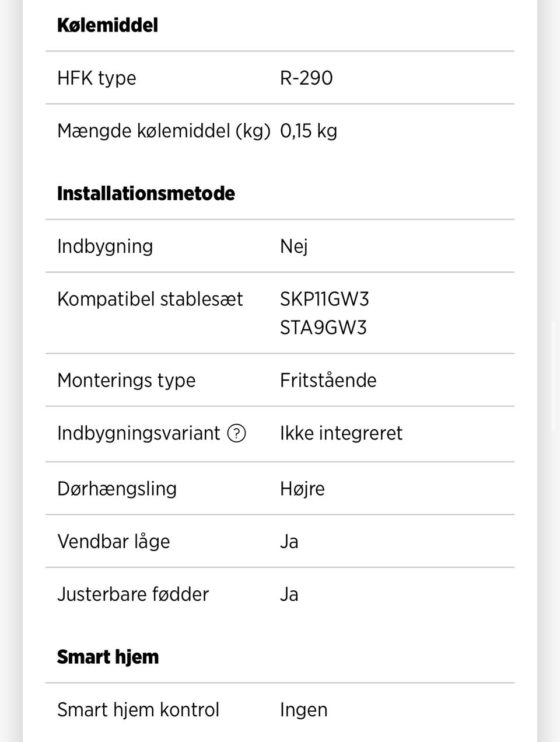Select the Ikke integreret value
This screenshot has width=560, height=742.
pyautogui.click(x=341, y=433)
